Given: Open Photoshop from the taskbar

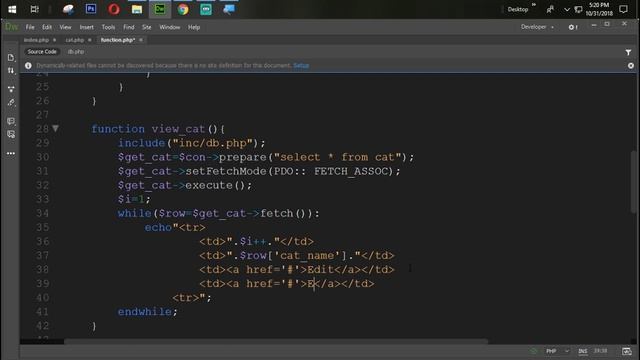Looking at the screenshot, I should pyautogui.click(x=91, y=9).
